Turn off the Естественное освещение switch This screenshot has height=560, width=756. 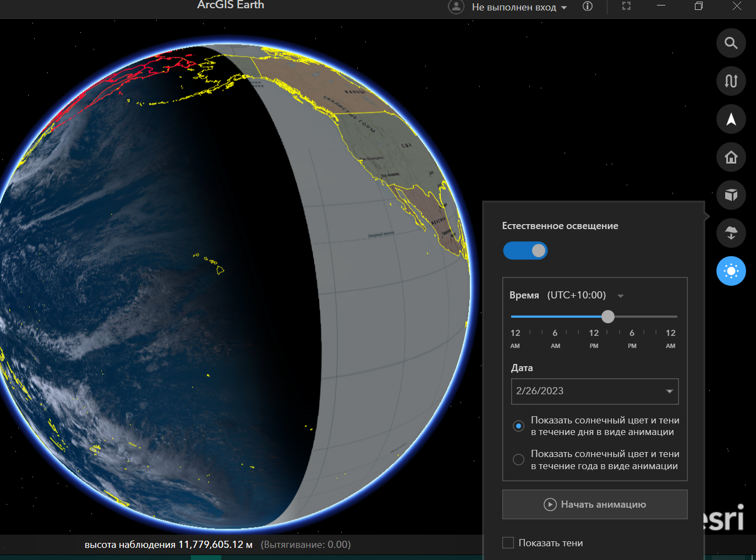[525, 251]
